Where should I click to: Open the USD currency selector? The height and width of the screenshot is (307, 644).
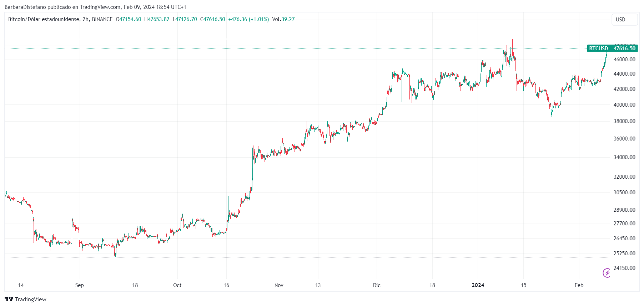click(624, 20)
